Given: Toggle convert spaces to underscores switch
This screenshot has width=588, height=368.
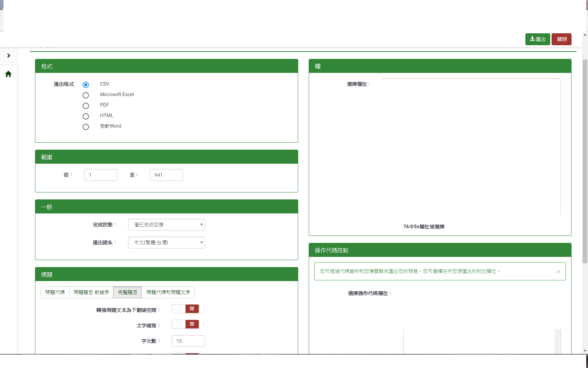Looking at the screenshot, I should [x=185, y=309].
